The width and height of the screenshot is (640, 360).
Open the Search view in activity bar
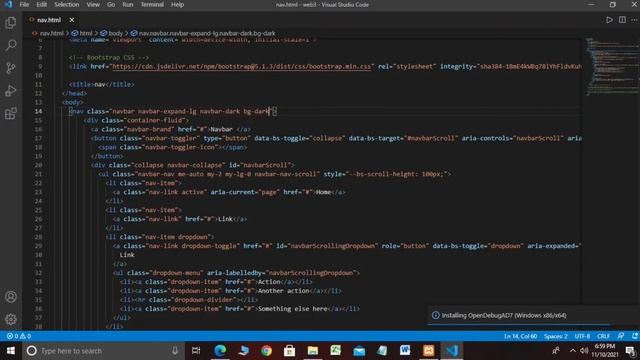(11, 45)
